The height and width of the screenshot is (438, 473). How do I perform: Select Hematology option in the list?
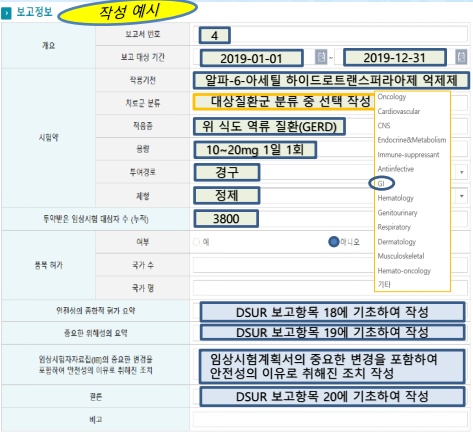(396, 198)
